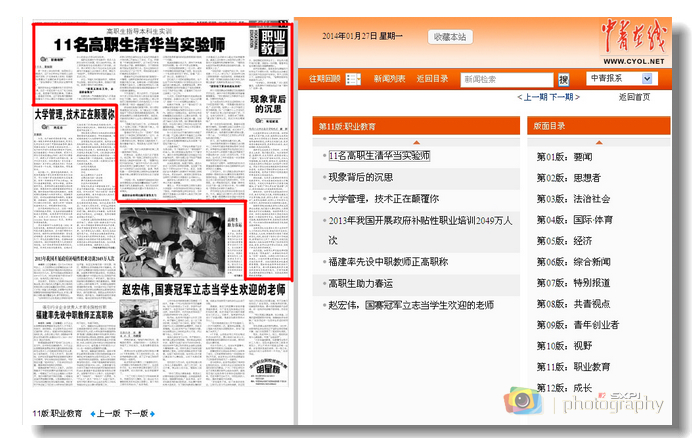Click the 返回首页 link

634,97
